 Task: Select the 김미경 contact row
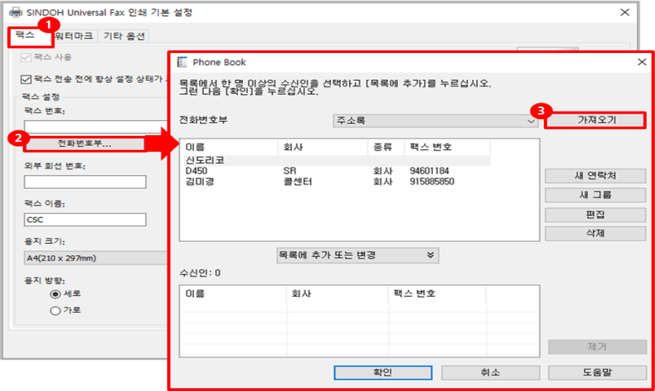337,182
